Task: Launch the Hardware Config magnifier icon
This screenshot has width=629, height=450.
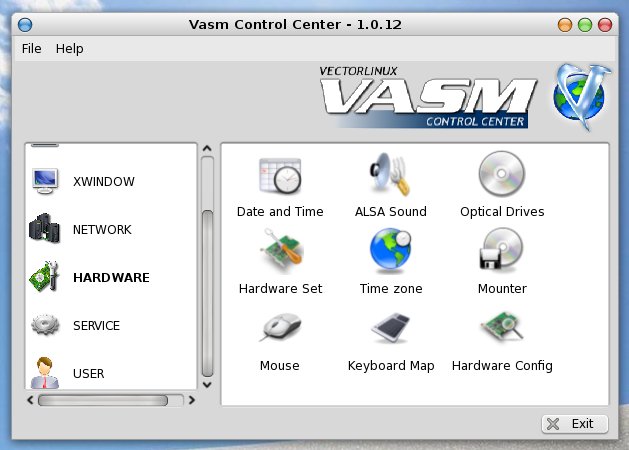Action: point(501,326)
